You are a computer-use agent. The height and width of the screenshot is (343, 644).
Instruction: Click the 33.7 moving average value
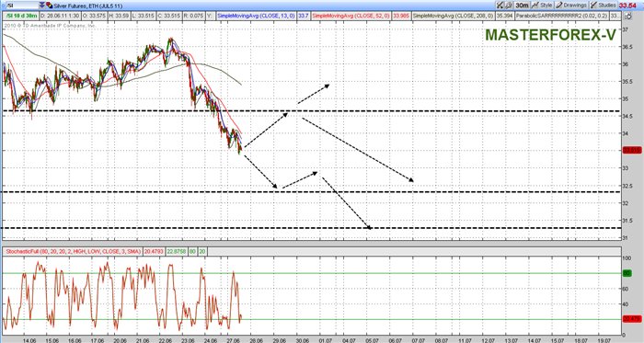coord(303,16)
